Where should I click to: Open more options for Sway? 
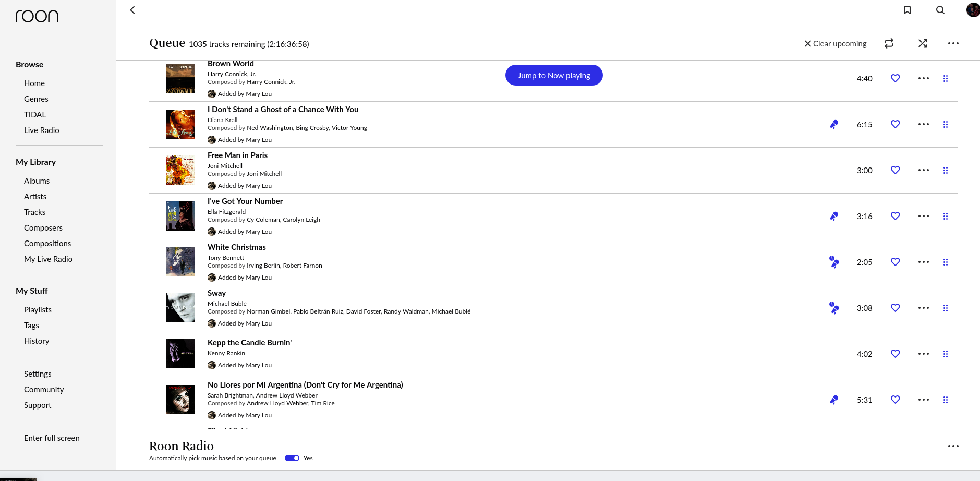tap(924, 308)
